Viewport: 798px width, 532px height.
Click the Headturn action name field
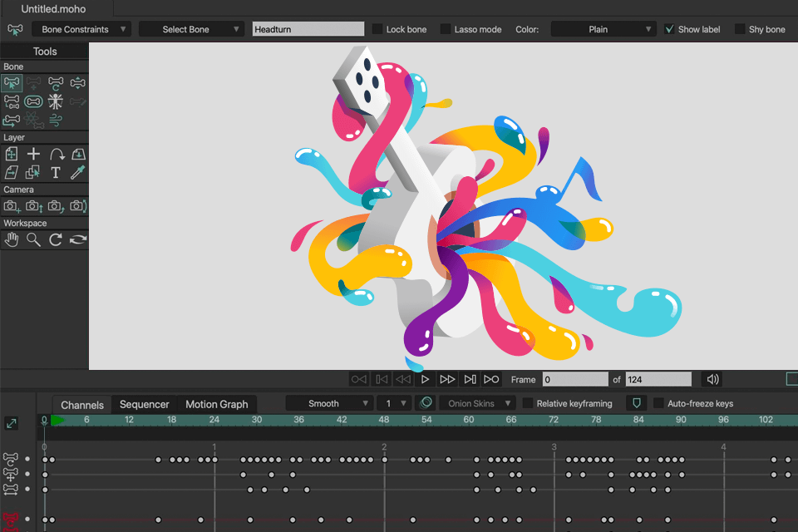tap(308, 29)
